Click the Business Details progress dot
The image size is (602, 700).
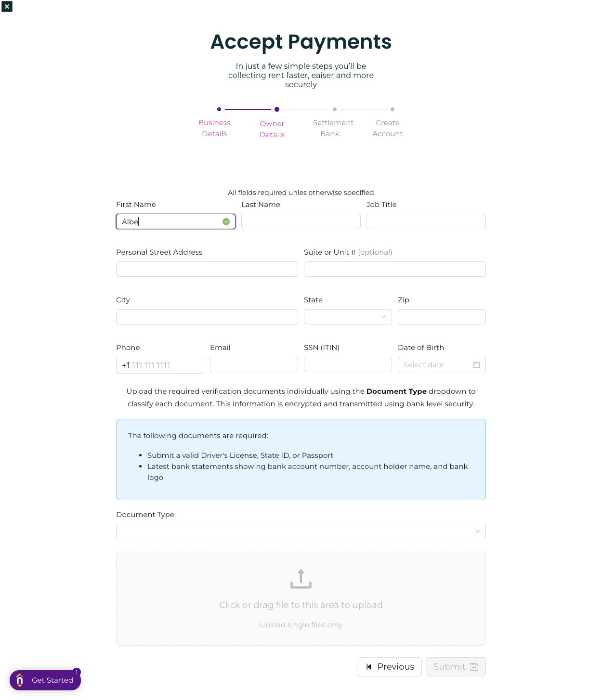(219, 109)
